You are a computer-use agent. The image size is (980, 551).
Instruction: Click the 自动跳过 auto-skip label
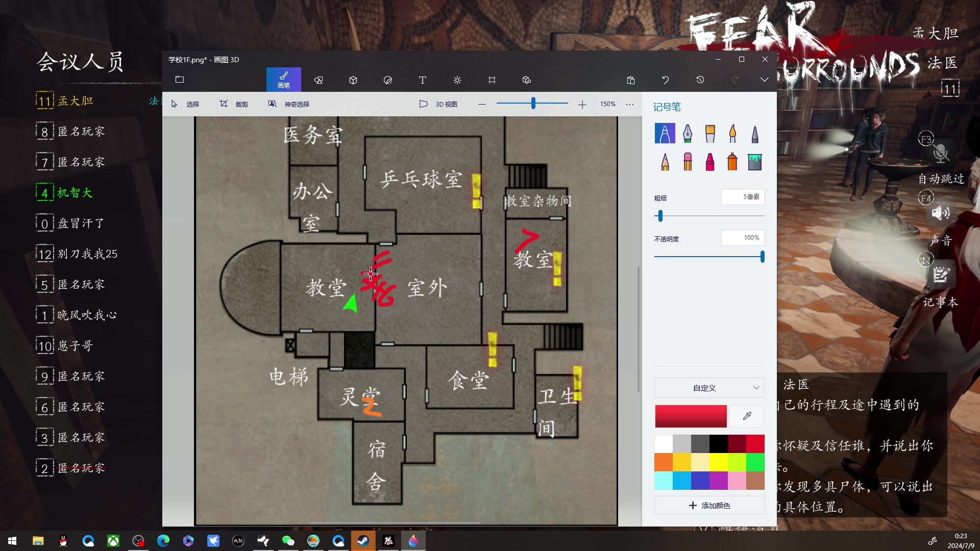941,179
